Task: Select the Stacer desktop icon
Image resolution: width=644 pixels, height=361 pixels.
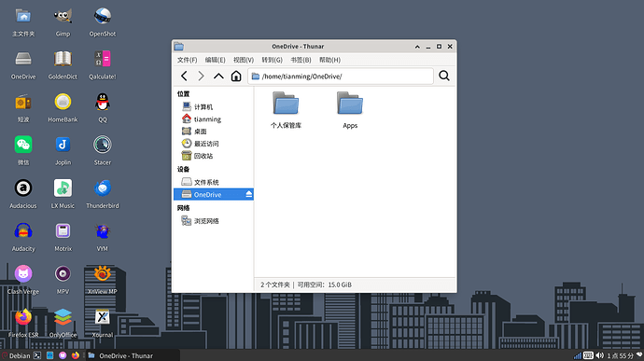Action: [103, 151]
